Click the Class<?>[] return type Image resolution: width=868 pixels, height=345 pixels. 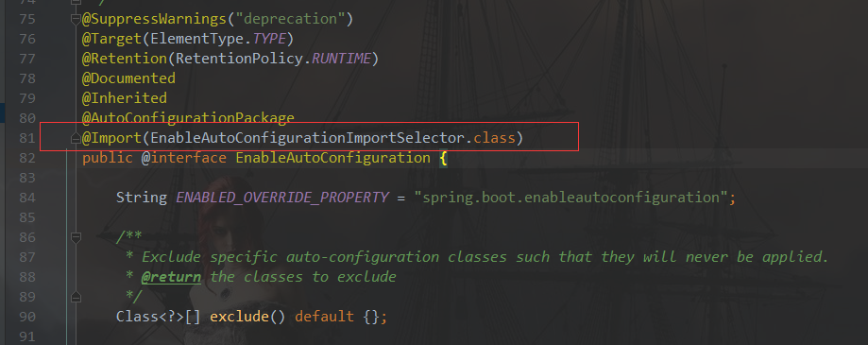159,317
